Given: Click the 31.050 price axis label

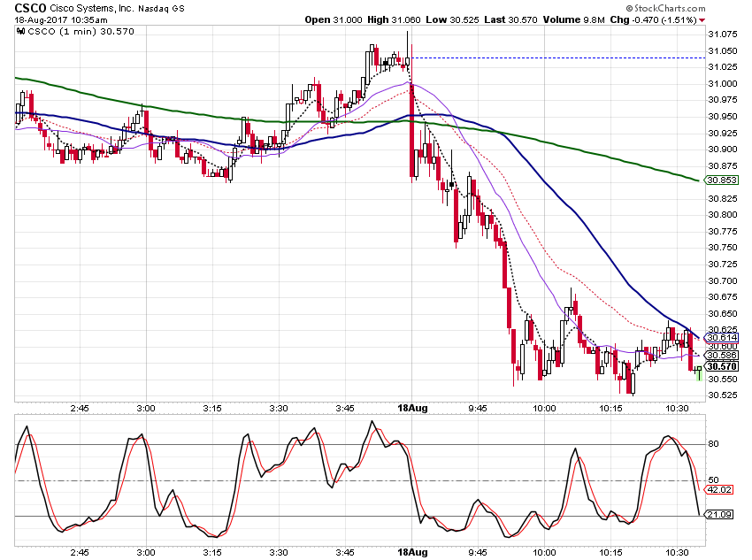Looking at the screenshot, I should (723, 50).
